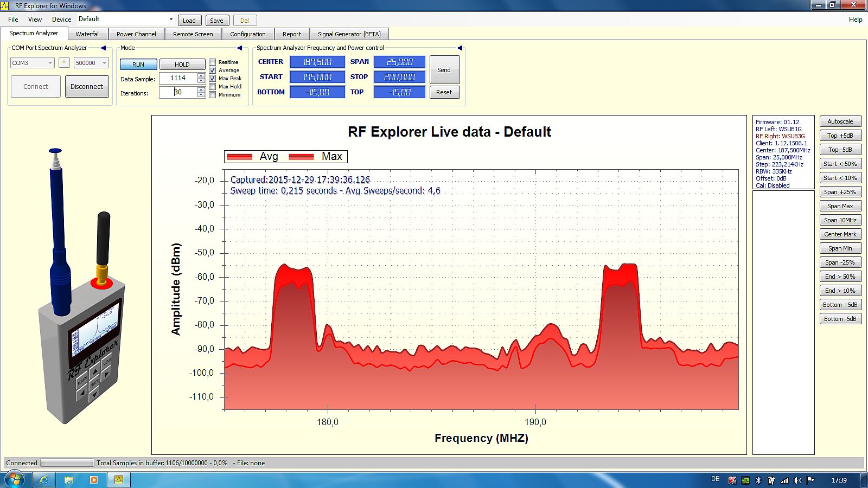Image resolution: width=868 pixels, height=488 pixels.
Task: Open the Default preset combo box
Action: point(125,20)
